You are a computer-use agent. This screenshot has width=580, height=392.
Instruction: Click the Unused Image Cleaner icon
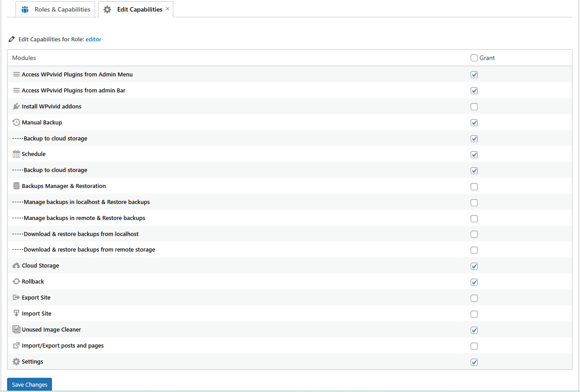[x=16, y=330]
